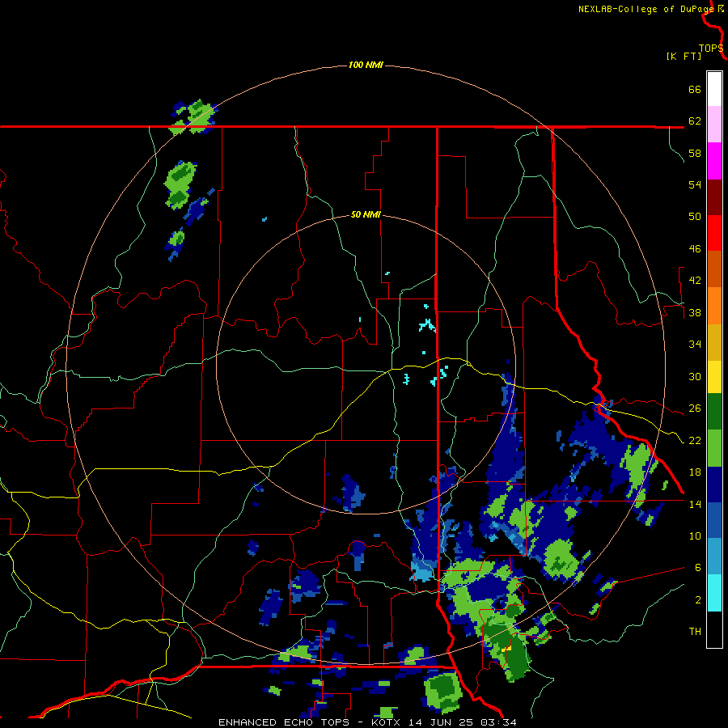The height and width of the screenshot is (728, 728).
Task: Click the 100 NMI range ring label
Action: 366,65
